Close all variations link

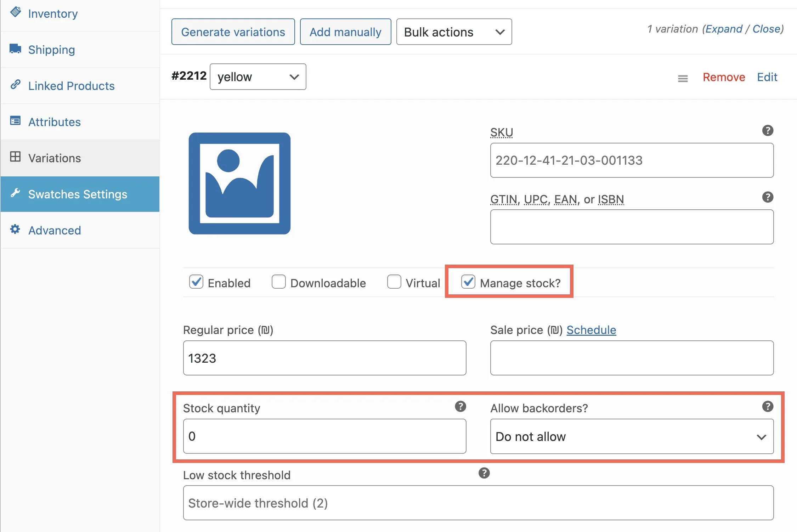767,29
